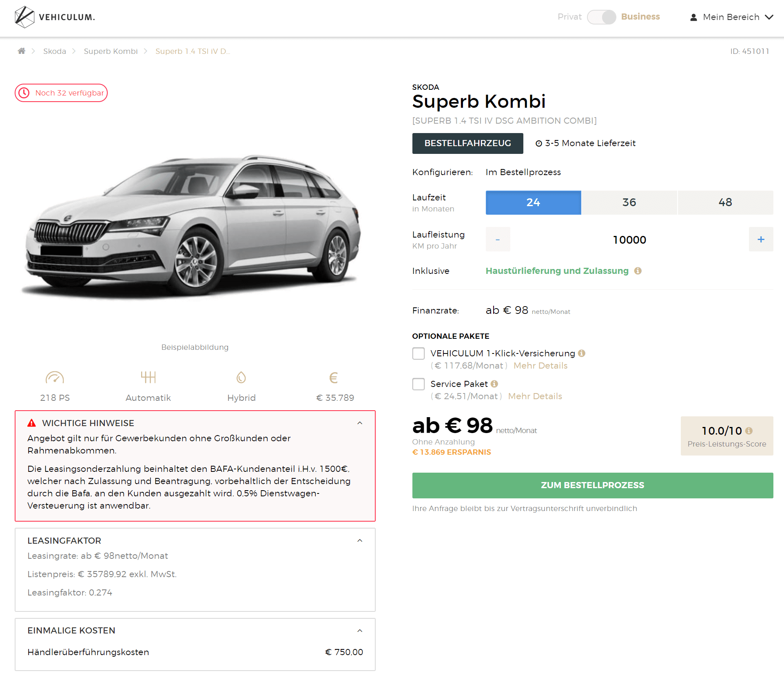This screenshot has width=784, height=680.
Task: Collapse the Leasingfaktor section
Action: (360, 541)
